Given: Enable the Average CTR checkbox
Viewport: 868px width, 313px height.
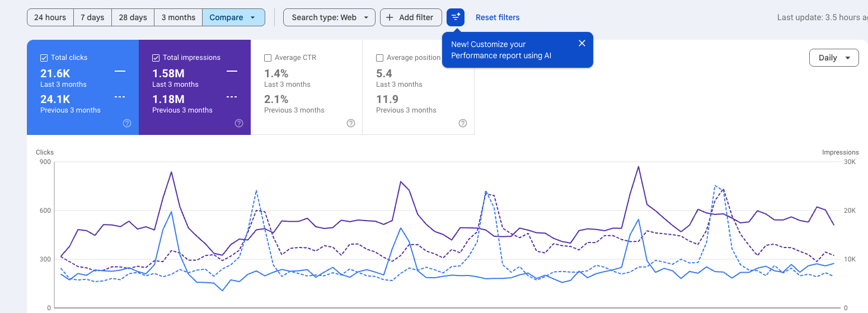Looking at the screenshot, I should point(268,58).
